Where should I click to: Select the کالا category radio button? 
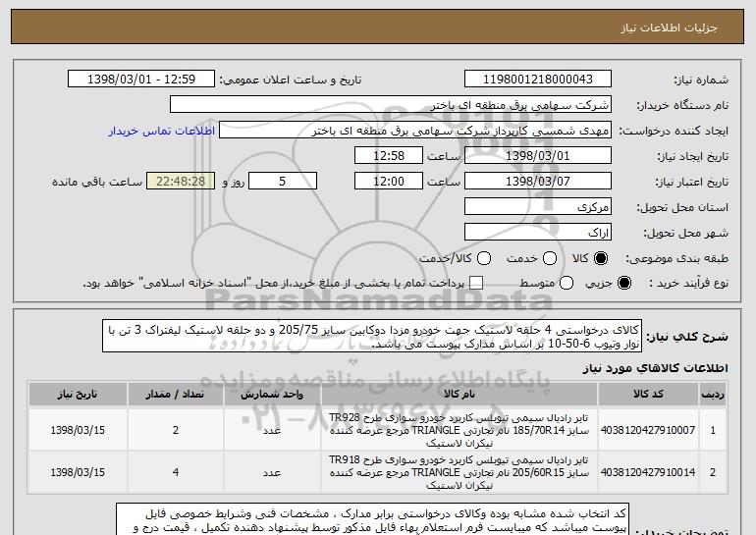click(x=601, y=258)
